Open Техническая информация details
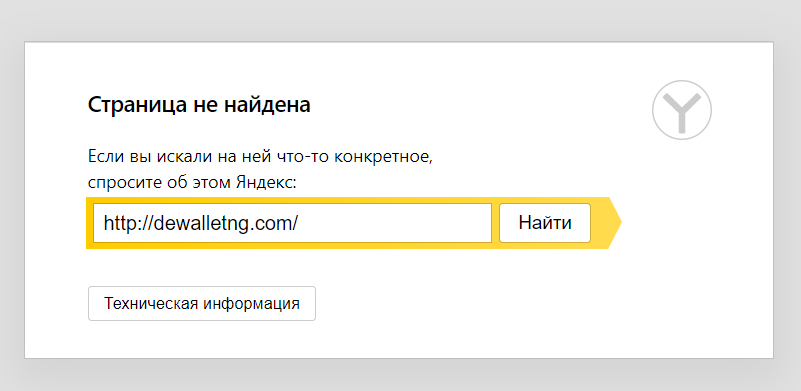Viewport: 801px width, 391px height. tap(202, 304)
